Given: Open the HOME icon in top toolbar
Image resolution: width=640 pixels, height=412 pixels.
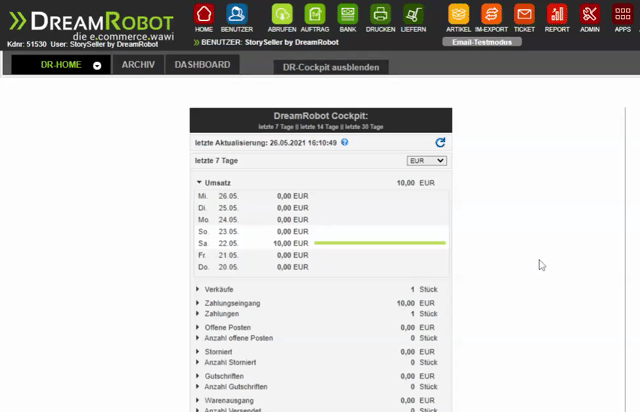Looking at the screenshot, I should pos(204,18).
